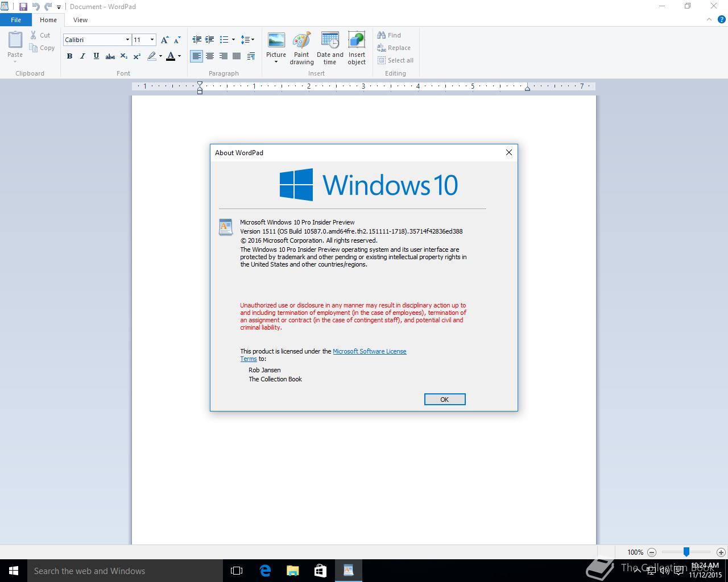Toggle Bold formatting
The height and width of the screenshot is (582, 728).
(x=69, y=56)
